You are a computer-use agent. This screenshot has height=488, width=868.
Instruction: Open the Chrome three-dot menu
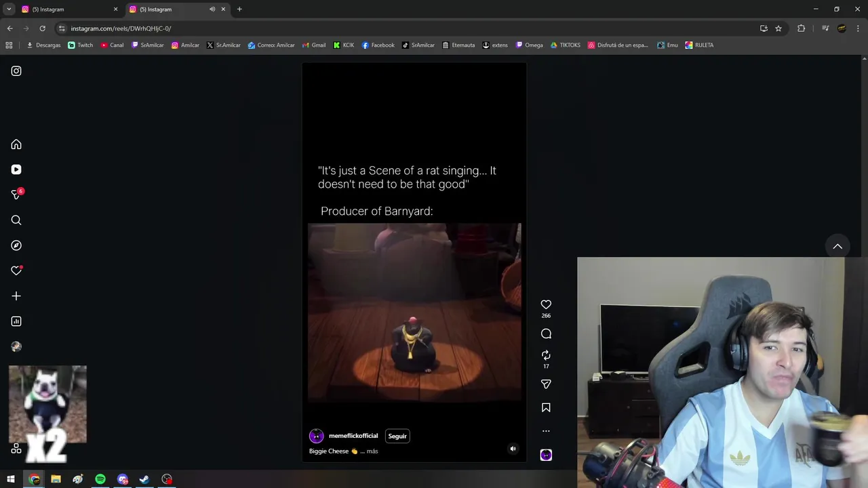pos(858,28)
